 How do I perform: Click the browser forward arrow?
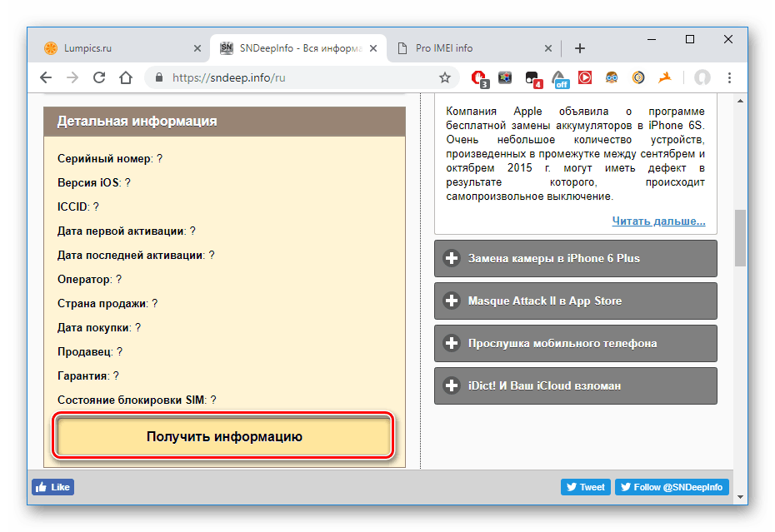[72, 77]
